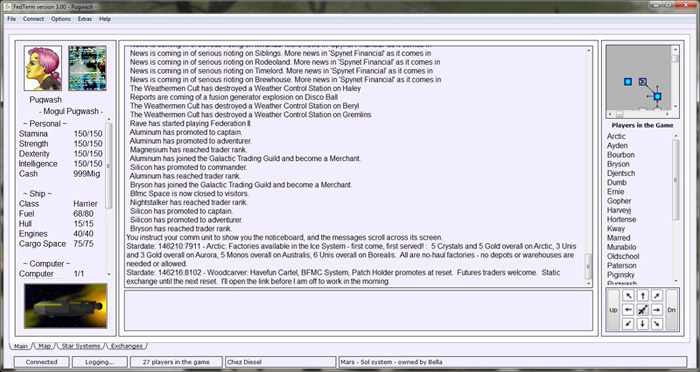Click the Logging... status box

tap(100, 362)
